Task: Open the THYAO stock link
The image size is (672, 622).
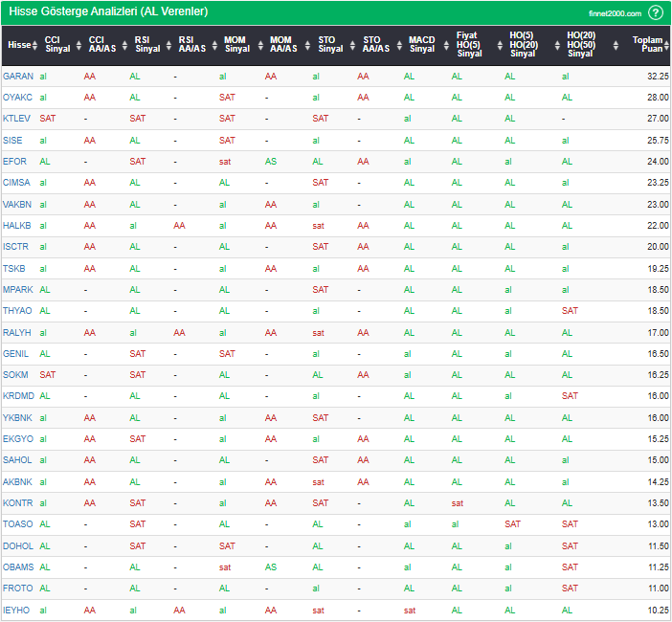Action: point(17,311)
